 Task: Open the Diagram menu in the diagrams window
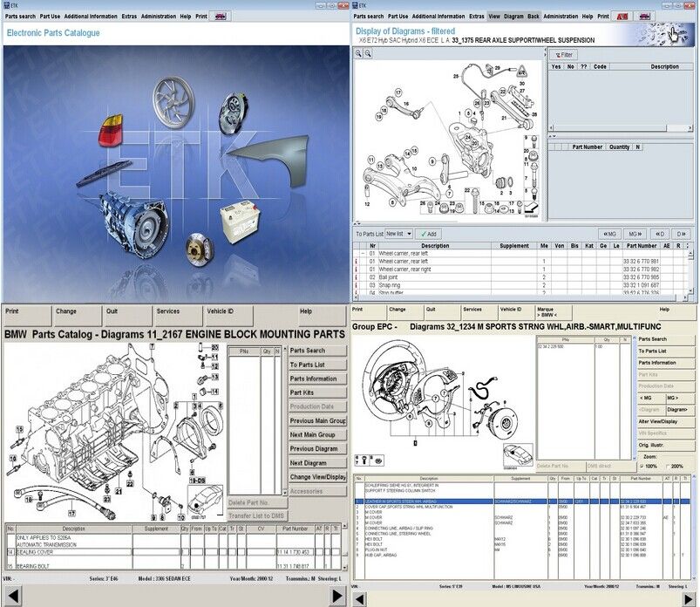coord(513,16)
